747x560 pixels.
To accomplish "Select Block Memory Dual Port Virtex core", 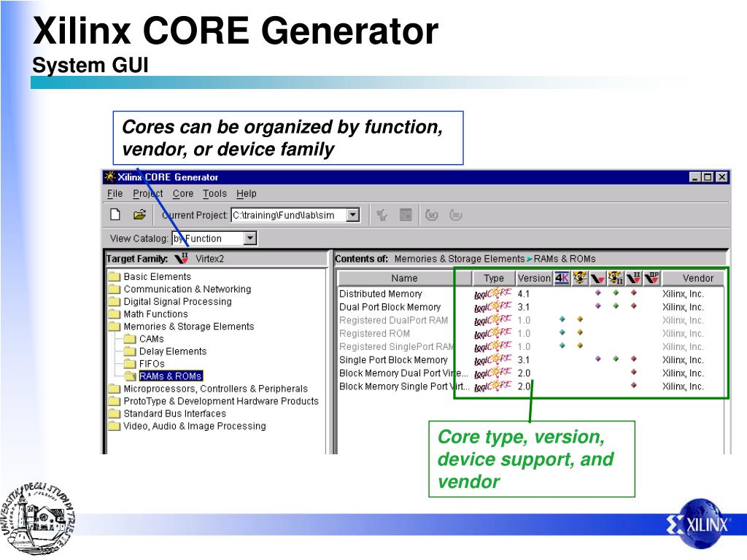I will pyautogui.click(x=403, y=373).
